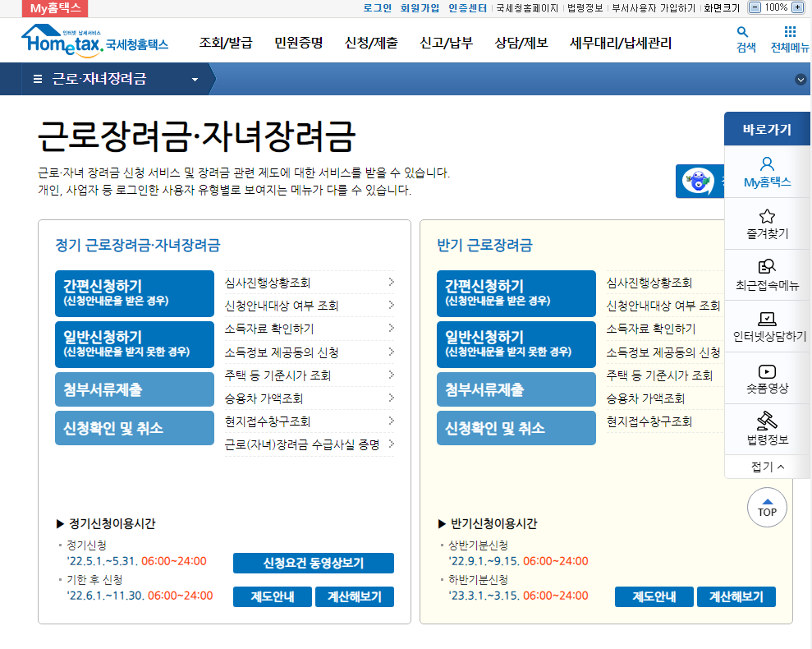The image size is (812, 649).
Task: Expand the 근로·자녀장려금 navigation dropdown
Action: click(194, 81)
